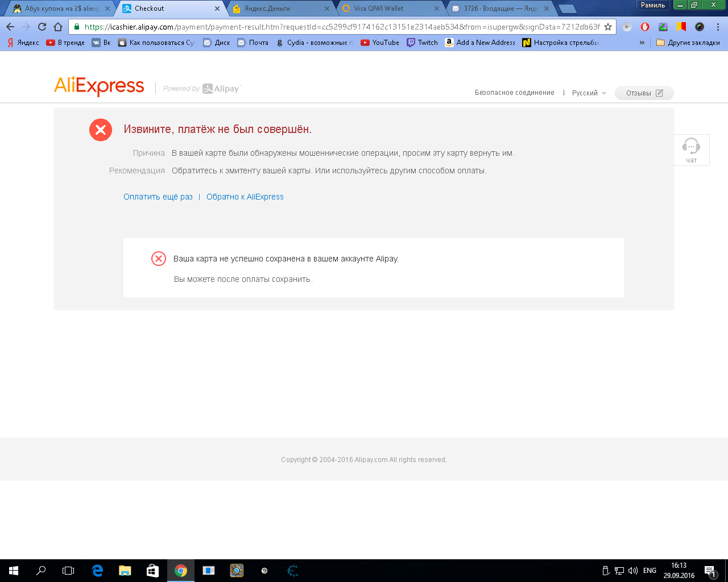Open the Twitch bookmark

[x=422, y=43]
